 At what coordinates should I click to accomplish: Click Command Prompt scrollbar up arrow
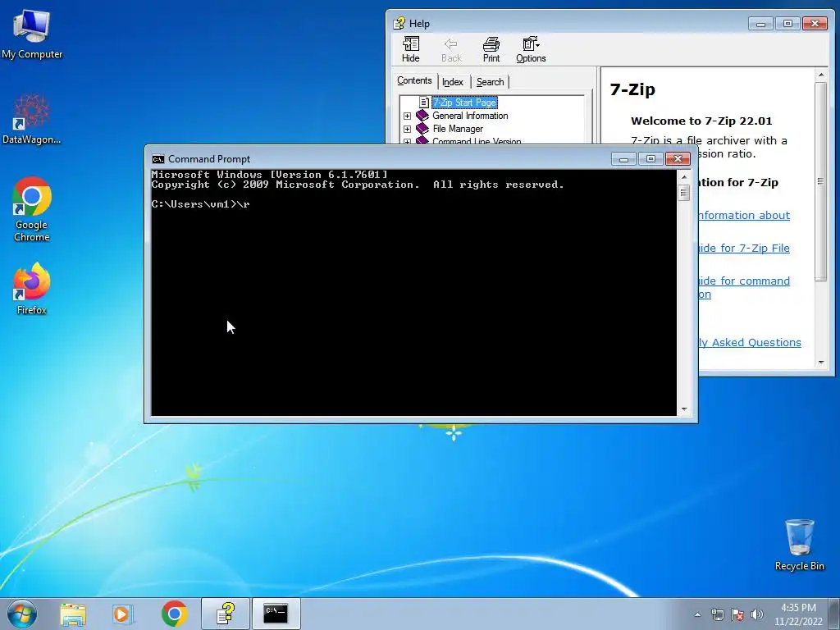(683, 176)
